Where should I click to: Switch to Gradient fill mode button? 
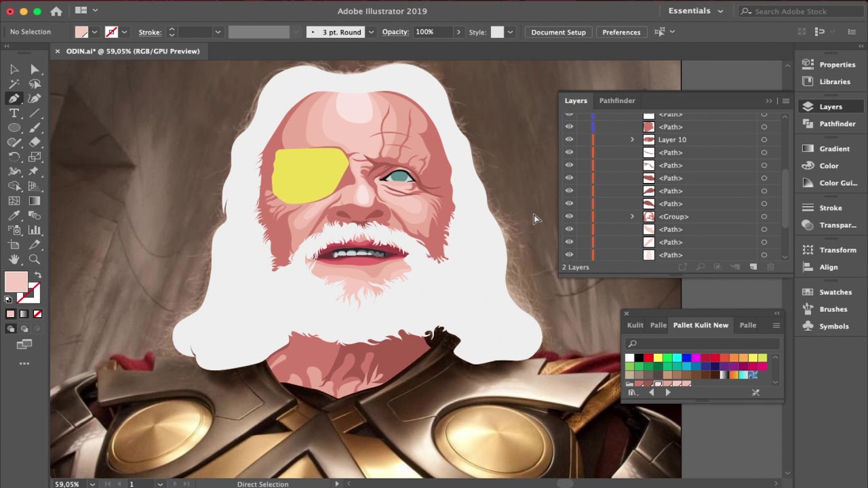[x=24, y=314]
